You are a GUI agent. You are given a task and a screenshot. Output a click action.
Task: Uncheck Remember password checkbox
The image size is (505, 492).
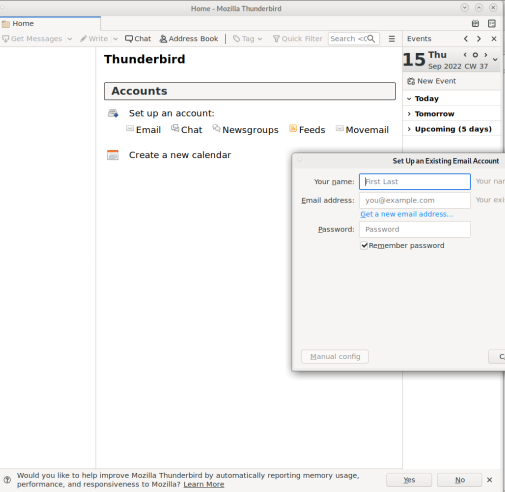pos(364,246)
